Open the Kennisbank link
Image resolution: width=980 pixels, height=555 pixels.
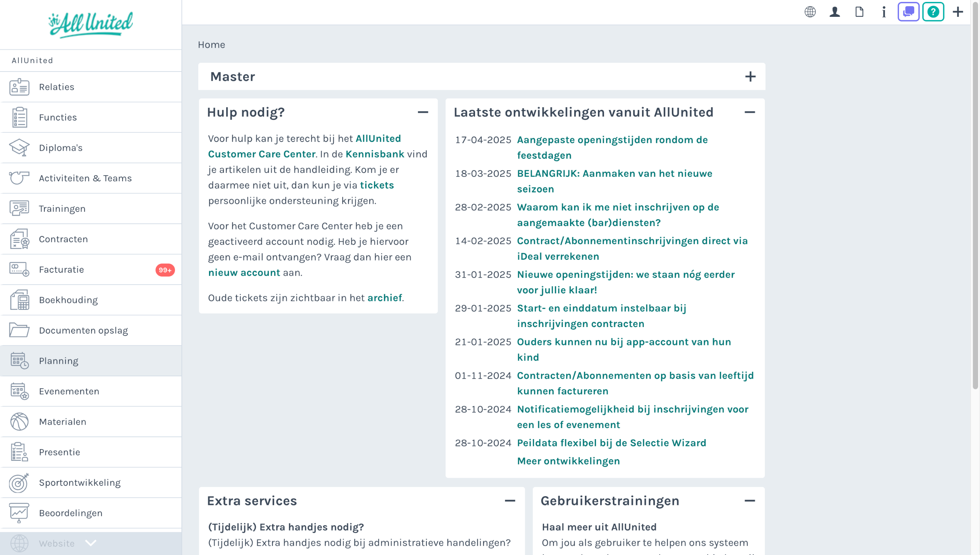375,154
